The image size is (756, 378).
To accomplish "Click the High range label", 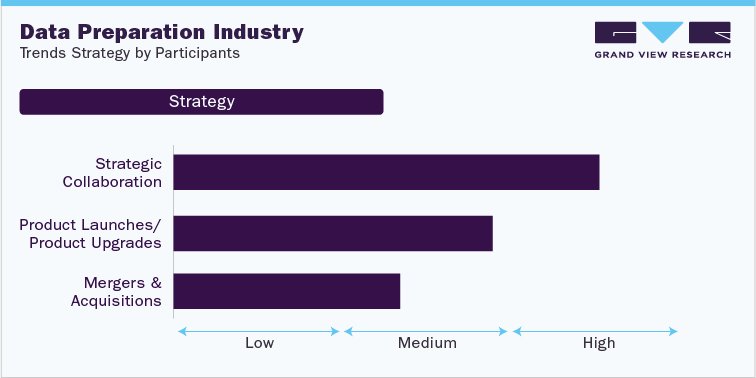I will coord(599,343).
